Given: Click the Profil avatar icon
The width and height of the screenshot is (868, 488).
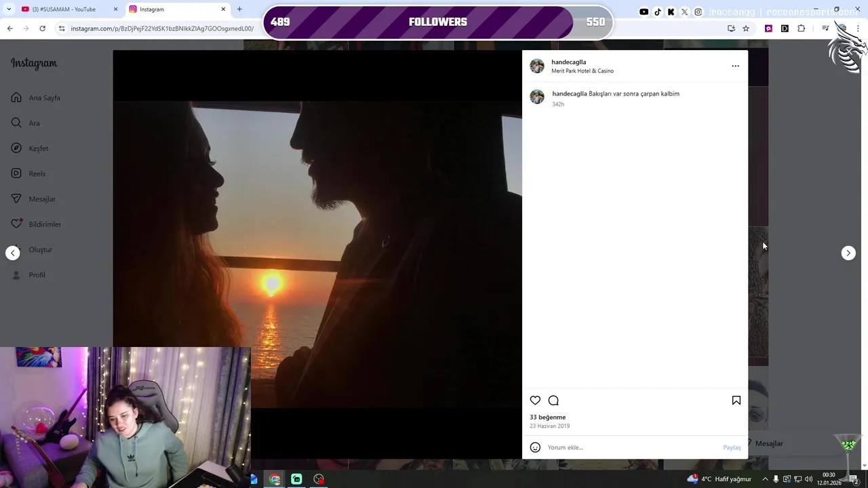Looking at the screenshot, I should (x=16, y=274).
